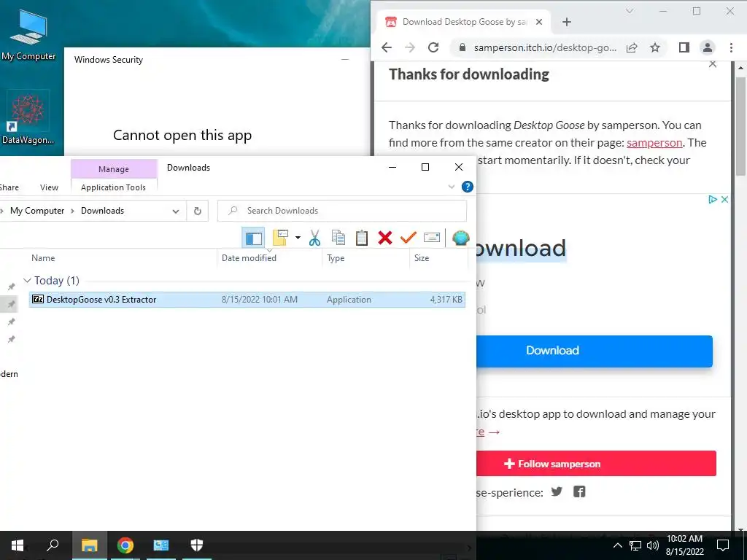This screenshot has width=747, height=560.
Task: Click the E-mail envelope toolbar icon
Action: [432, 237]
